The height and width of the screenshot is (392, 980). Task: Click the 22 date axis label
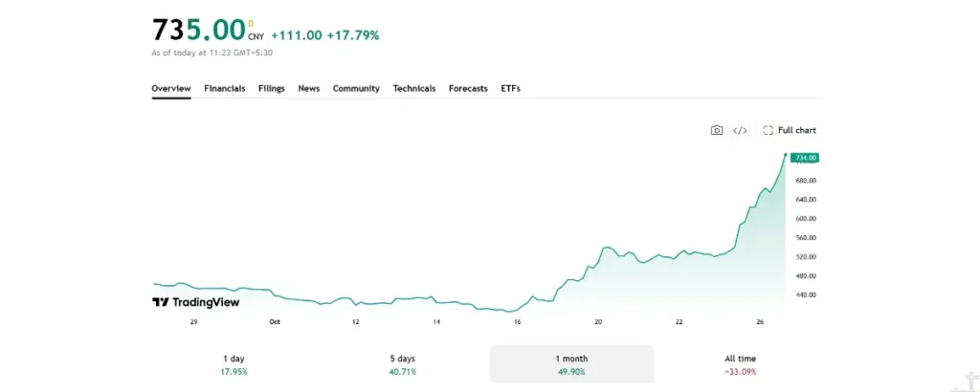coord(679,322)
